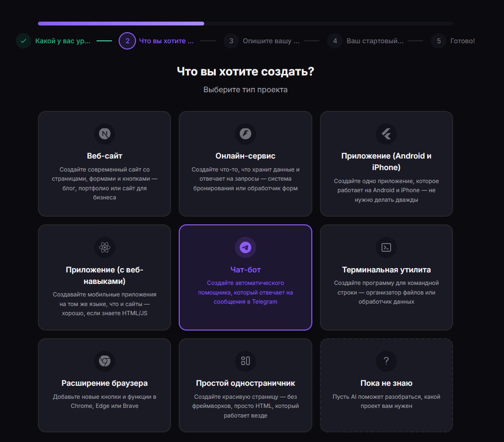Image resolution: width=504 pixels, height=442 pixels.
Task: Click the Telegram icon on Чат-бот card
Action: (245, 247)
